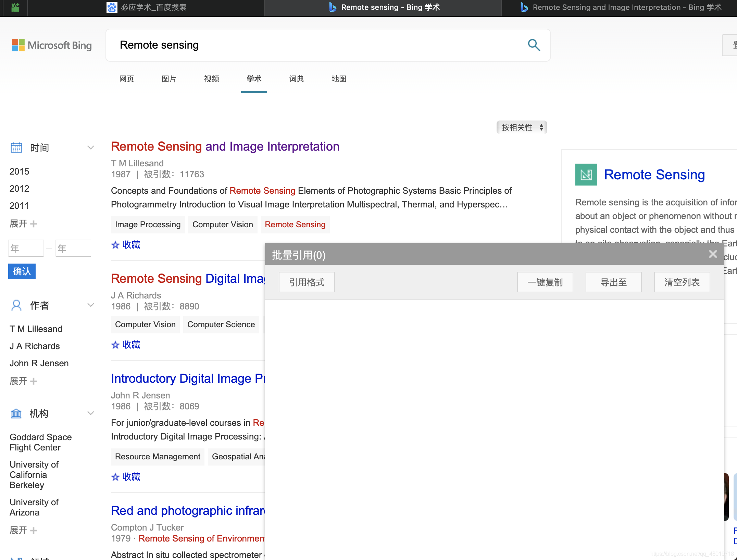Click Computer Vision tag under first result
Screen dimensions: 737x560
point(223,225)
